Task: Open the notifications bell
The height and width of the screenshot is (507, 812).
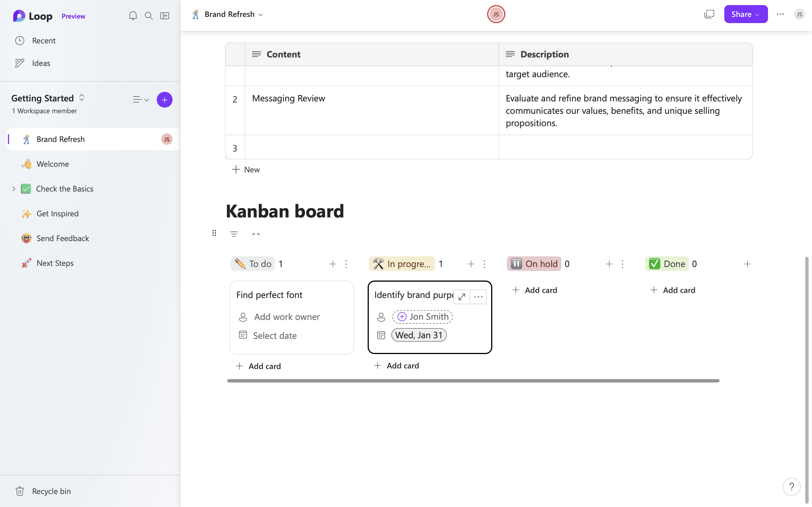Action: pyautogui.click(x=133, y=16)
